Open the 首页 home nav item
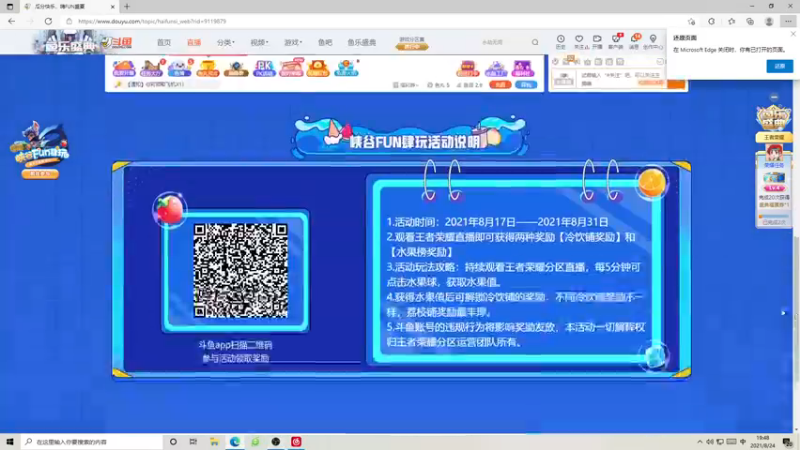The image size is (800, 450). [x=164, y=42]
